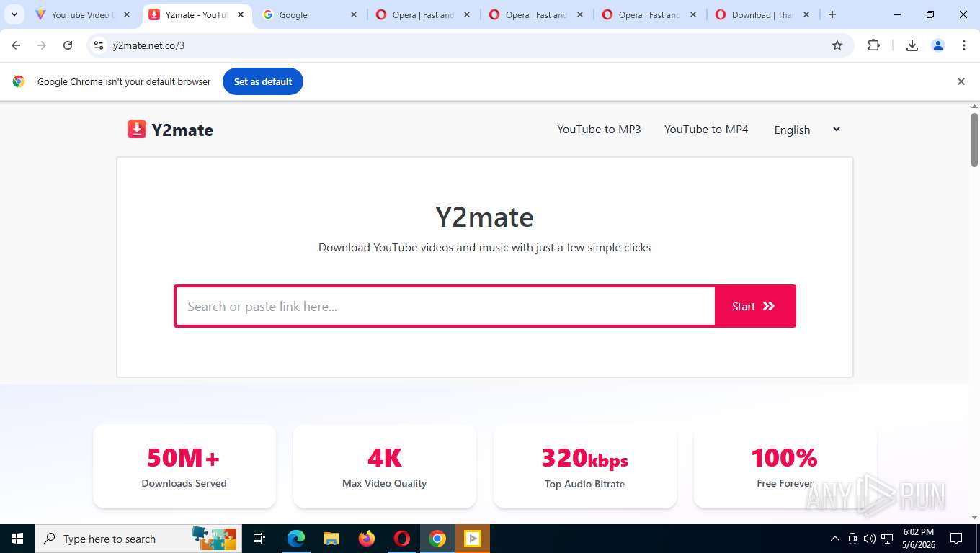This screenshot has height=553, width=980.
Task: Click the 50M+ Downloads Served card
Action: (184, 466)
